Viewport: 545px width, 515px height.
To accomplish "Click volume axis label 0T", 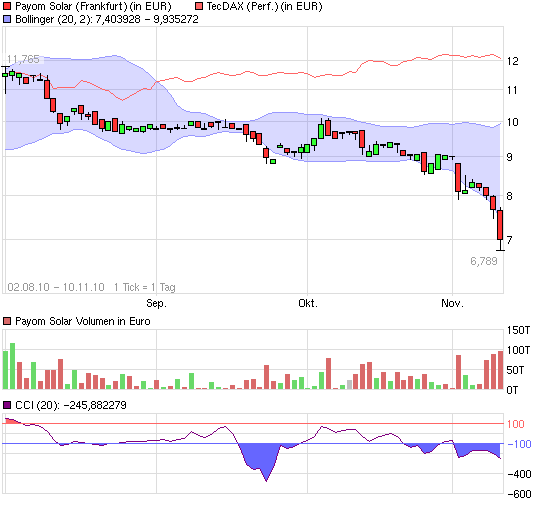I will coord(512,390).
